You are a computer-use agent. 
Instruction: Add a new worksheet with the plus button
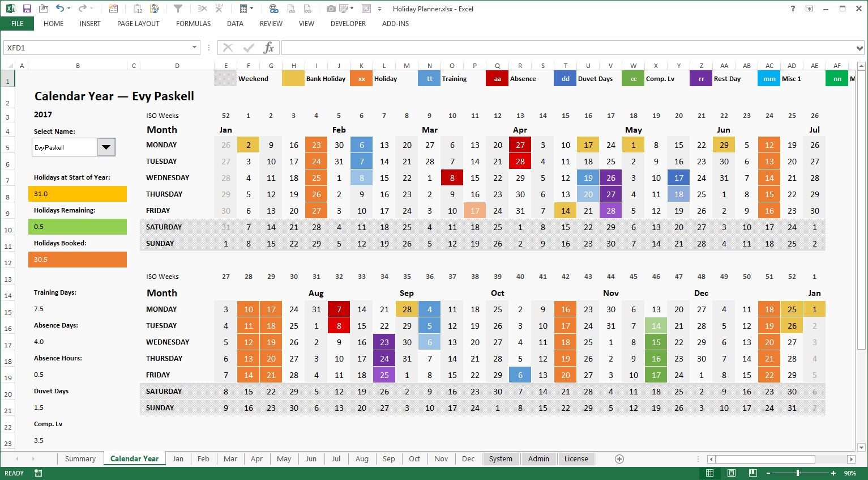(619, 458)
